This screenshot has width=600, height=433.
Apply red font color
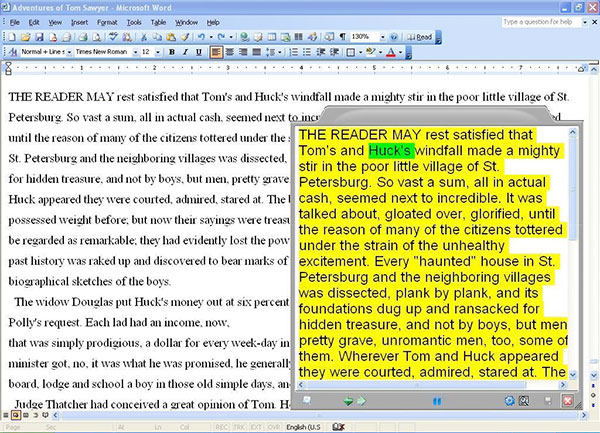coord(391,52)
